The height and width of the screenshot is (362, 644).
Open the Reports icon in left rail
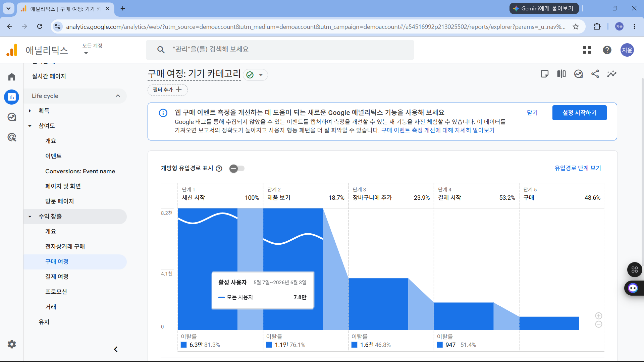pyautogui.click(x=12, y=97)
